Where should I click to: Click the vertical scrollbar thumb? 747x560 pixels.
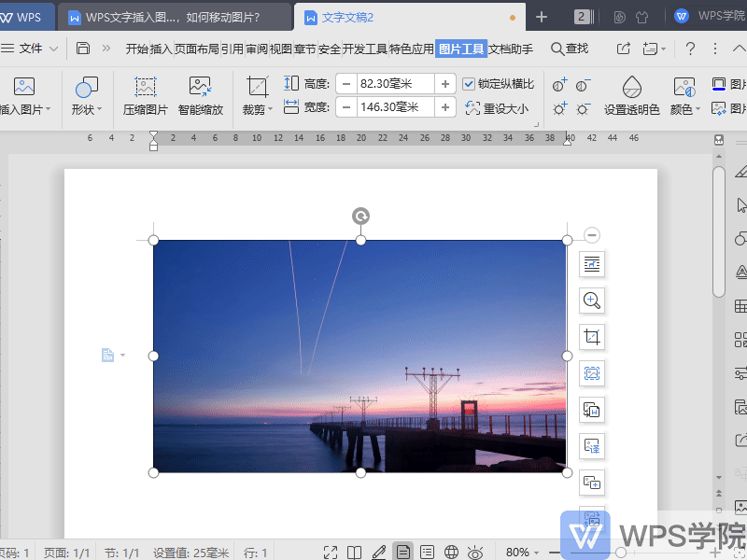[x=719, y=231]
